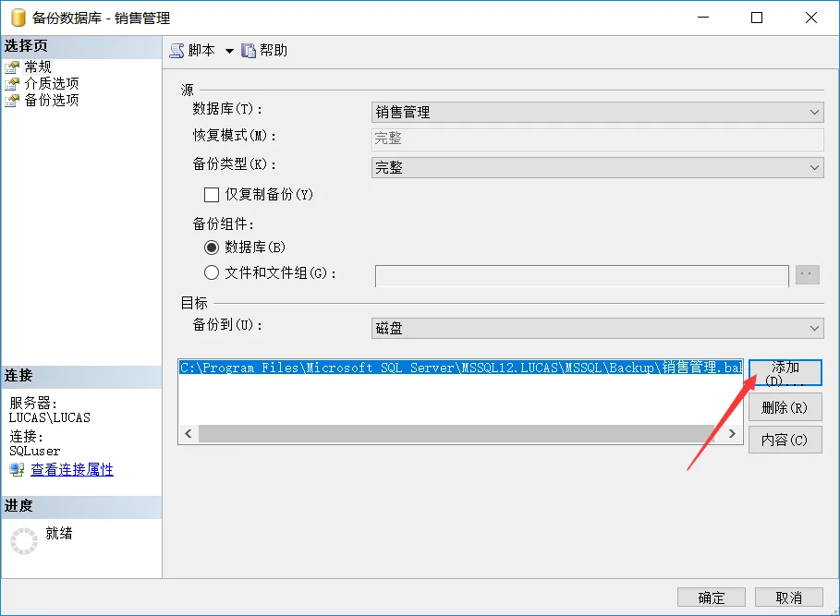Click the LUCAS\LUCAS server name text

pos(50,418)
